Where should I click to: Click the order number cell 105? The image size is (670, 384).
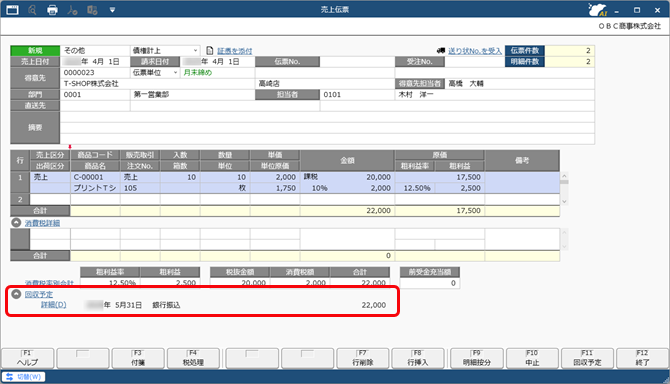tap(140, 188)
